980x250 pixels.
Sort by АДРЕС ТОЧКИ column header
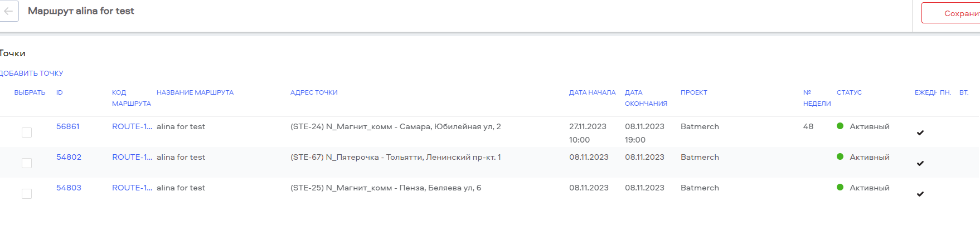click(x=314, y=92)
